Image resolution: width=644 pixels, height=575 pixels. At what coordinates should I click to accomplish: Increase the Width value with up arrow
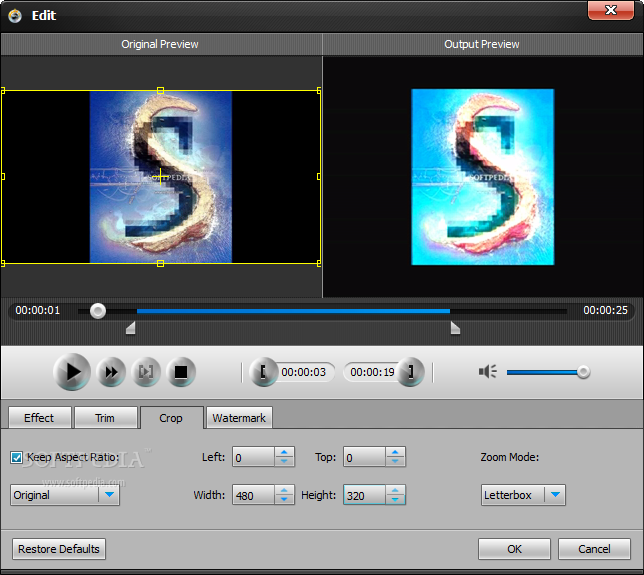(x=284, y=490)
